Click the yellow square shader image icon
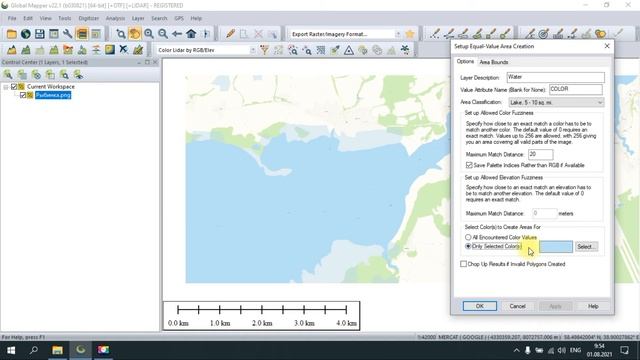The image size is (640, 360). tap(110, 50)
